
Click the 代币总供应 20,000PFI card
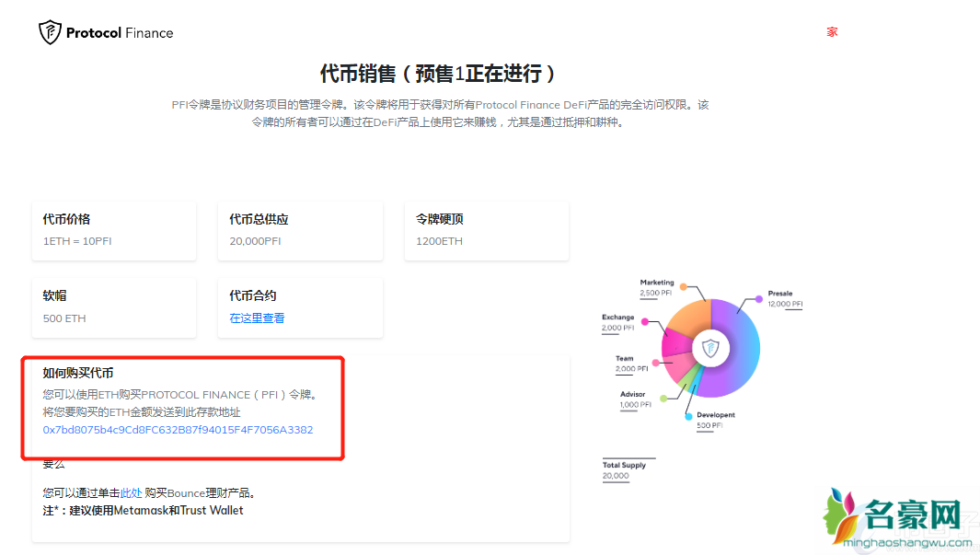point(300,230)
